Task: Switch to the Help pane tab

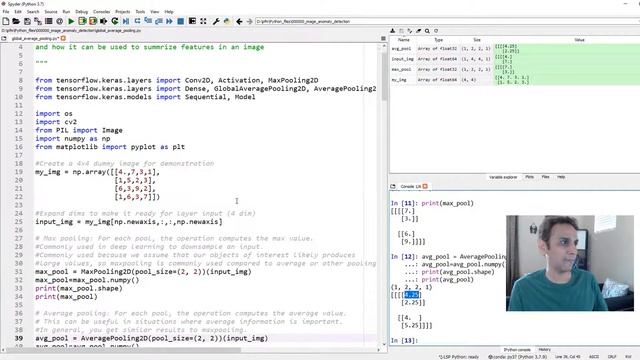Action: 561,177
